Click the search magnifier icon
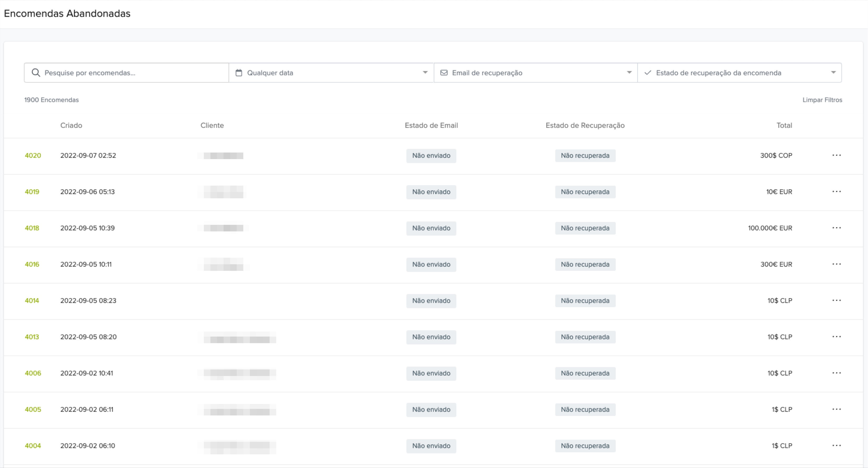The width and height of the screenshot is (868, 468). 36,73
